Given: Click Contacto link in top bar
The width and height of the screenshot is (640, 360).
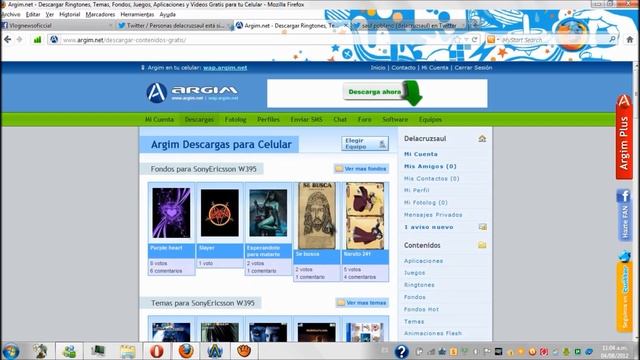Looking at the screenshot, I should point(403,68).
